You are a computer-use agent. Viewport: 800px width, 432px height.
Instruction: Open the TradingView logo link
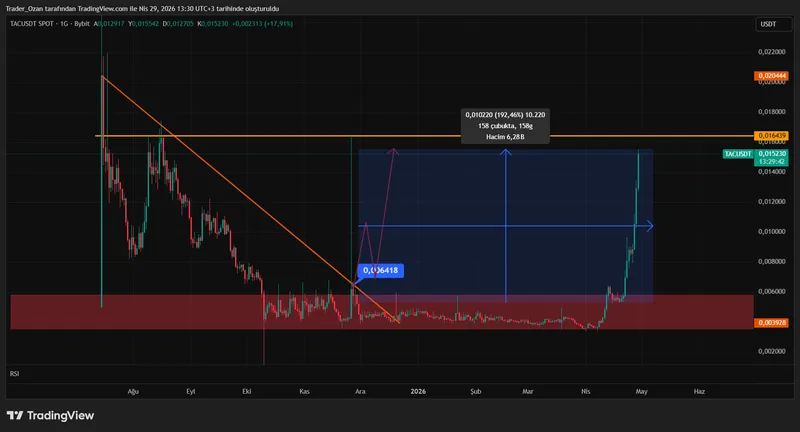click(50, 416)
